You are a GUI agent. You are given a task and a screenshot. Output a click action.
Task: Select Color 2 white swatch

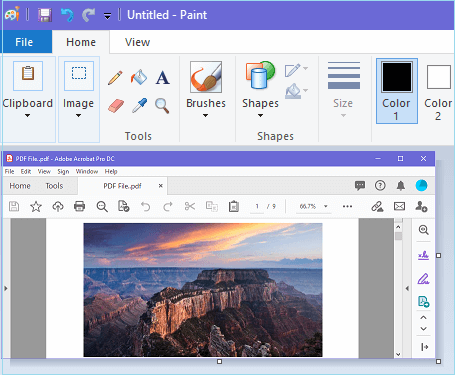click(x=439, y=77)
